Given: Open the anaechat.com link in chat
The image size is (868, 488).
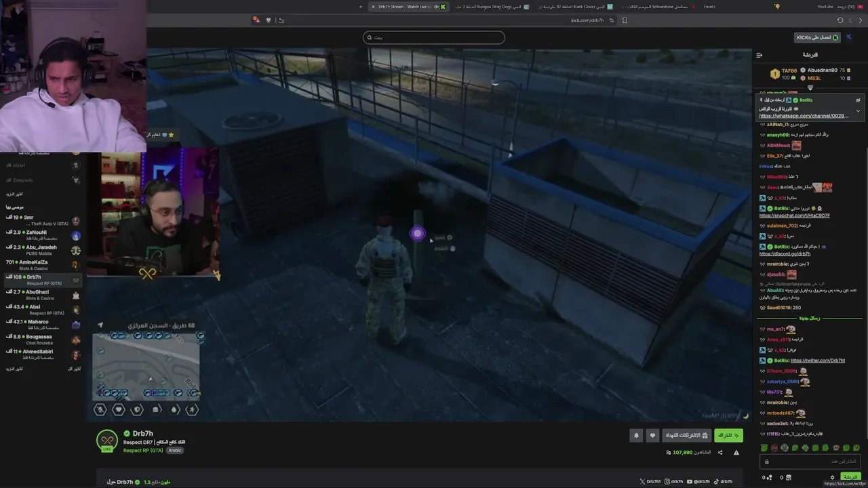Looking at the screenshot, I should [795, 216].
